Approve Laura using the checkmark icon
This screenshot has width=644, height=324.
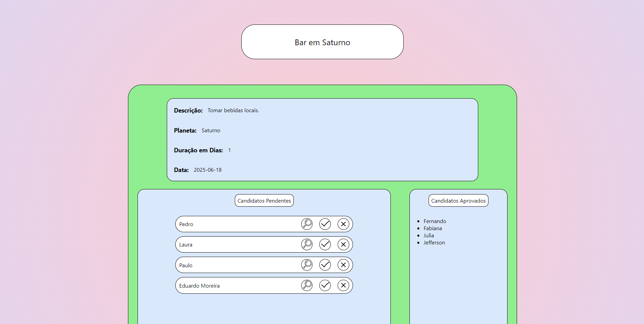(x=325, y=244)
